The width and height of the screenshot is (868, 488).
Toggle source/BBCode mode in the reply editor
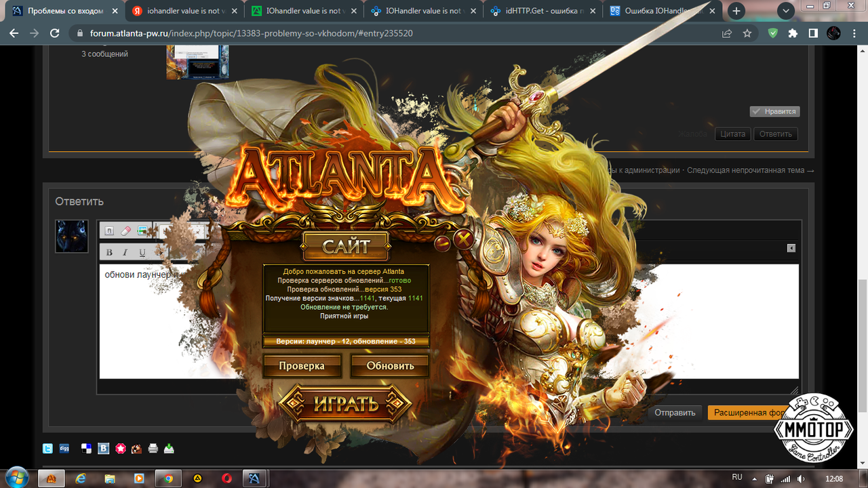[109, 231]
